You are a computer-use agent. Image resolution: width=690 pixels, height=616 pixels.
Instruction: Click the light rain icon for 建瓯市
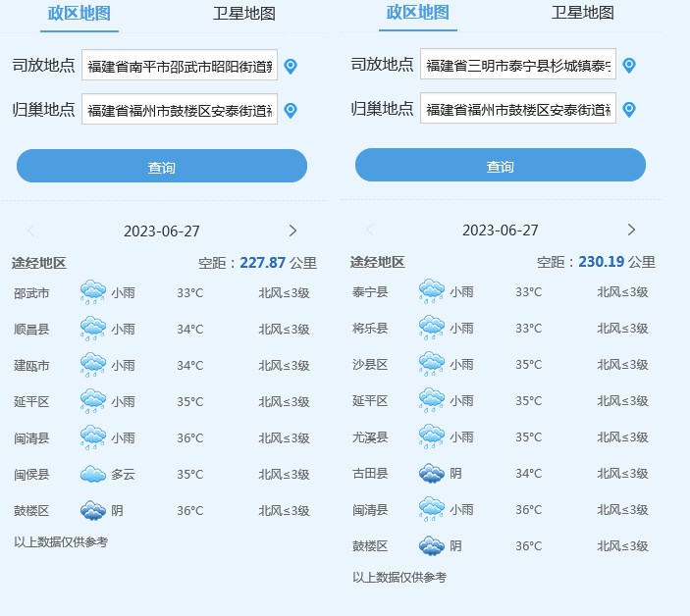(93, 365)
